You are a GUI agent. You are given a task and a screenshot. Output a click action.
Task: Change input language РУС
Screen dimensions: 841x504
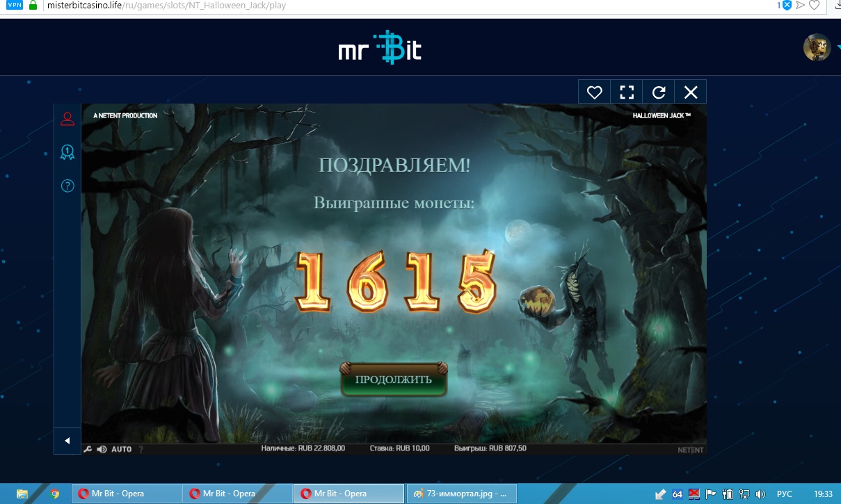point(784,494)
